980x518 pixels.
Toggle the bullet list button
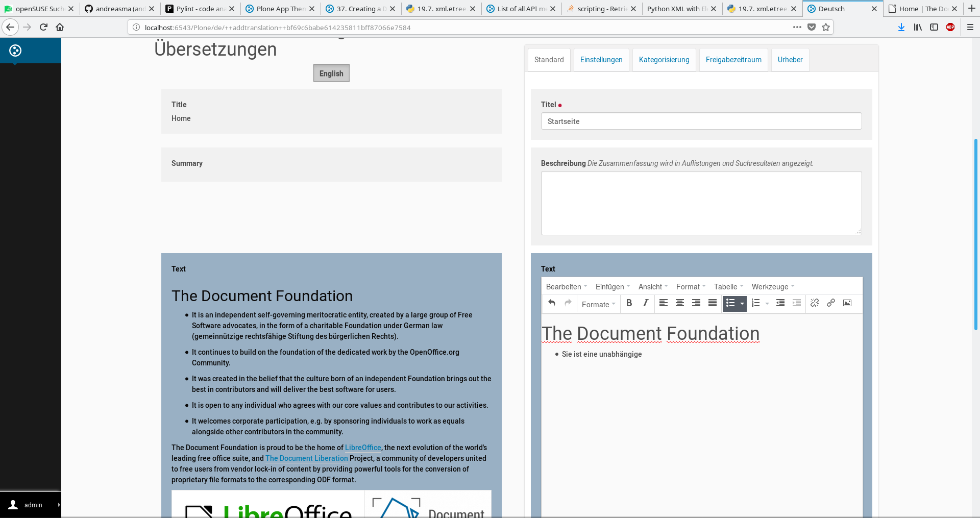(x=730, y=303)
